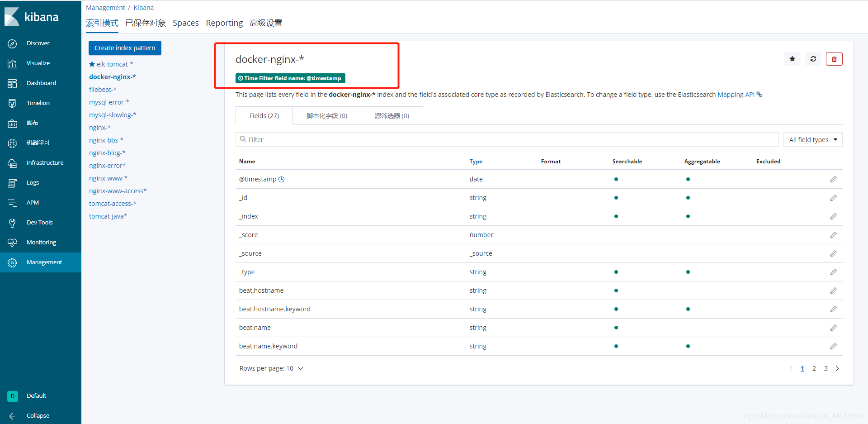Image resolution: width=868 pixels, height=424 pixels.
Task: Open the Visualize chart icon
Action: tap(12, 63)
